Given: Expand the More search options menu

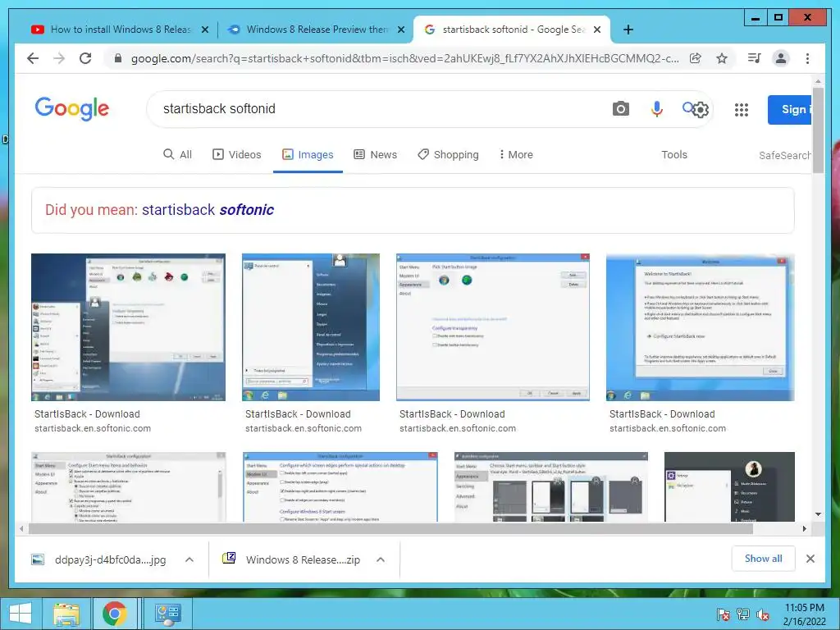Looking at the screenshot, I should point(515,155).
